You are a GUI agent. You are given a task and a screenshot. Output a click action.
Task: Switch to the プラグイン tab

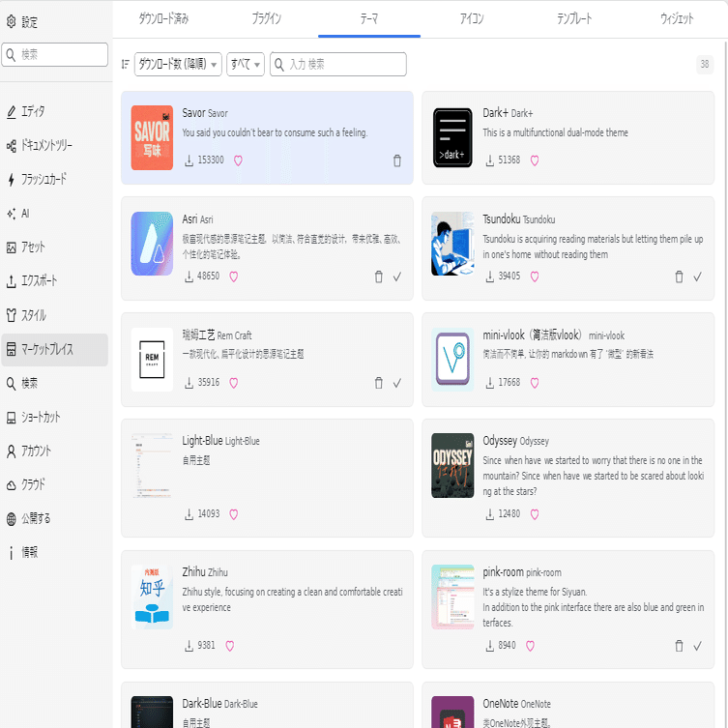[267, 18]
